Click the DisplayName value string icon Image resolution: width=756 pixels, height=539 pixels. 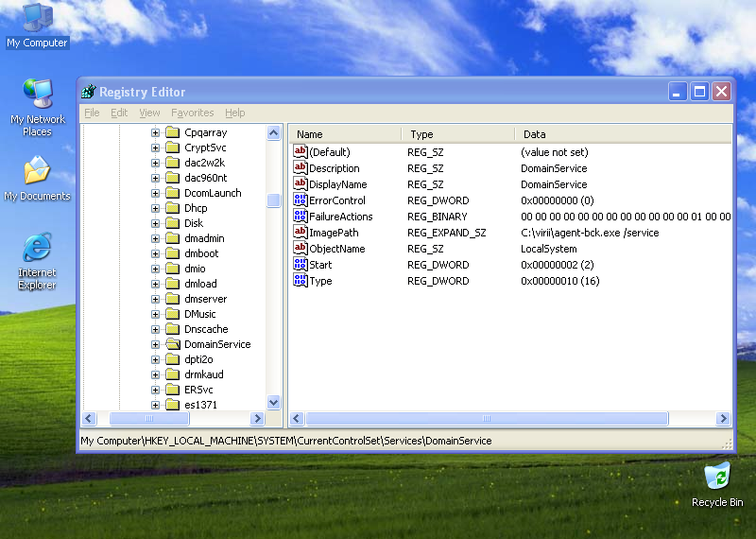(x=300, y=183)
